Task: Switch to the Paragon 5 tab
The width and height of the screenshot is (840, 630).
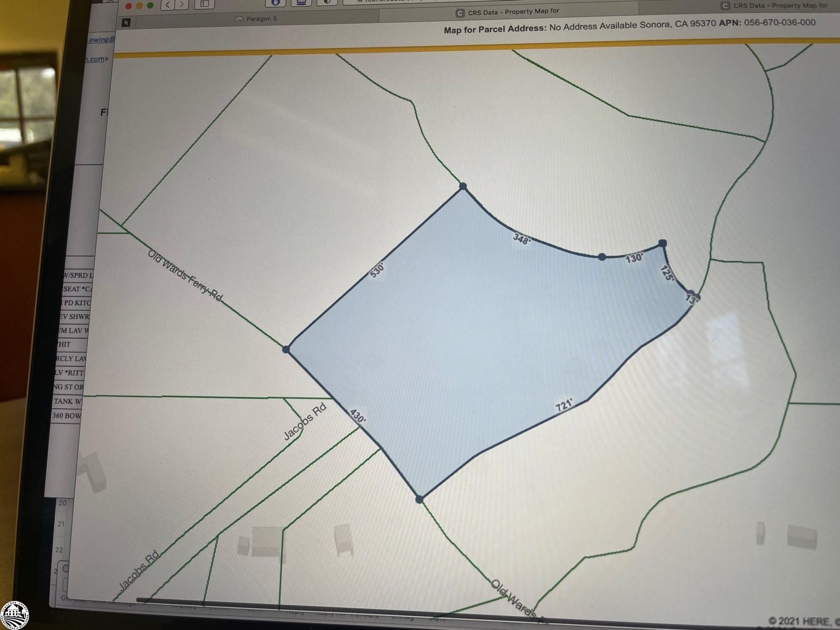Action: pyautogui.click(x=256, y=19)
